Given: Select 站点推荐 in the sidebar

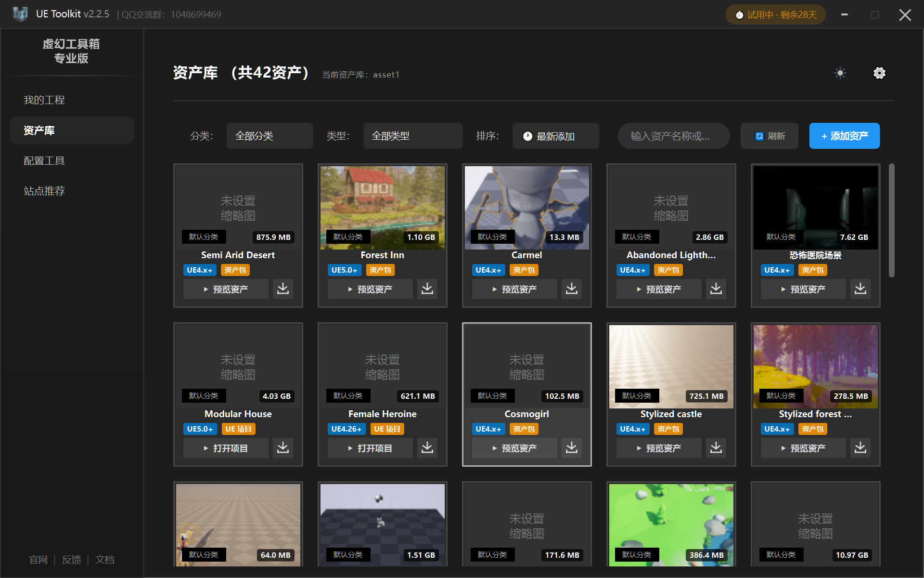Looking at the screenshot, I should (x=72, y=191).
